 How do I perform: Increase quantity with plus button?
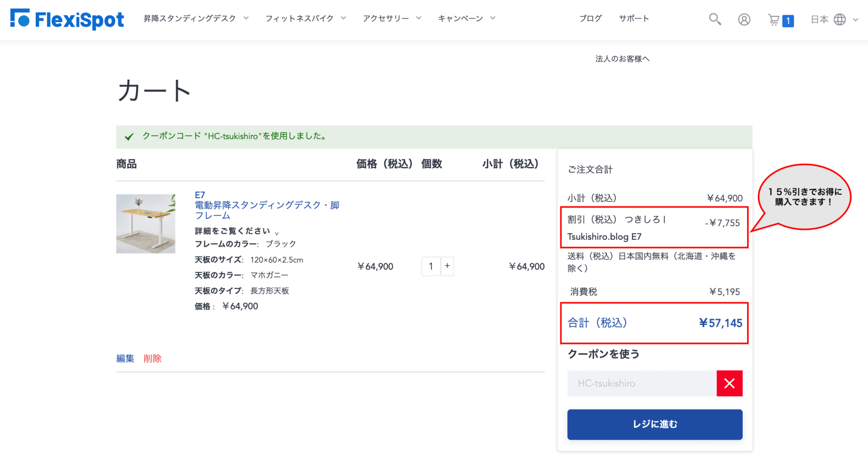click(447, 266)
